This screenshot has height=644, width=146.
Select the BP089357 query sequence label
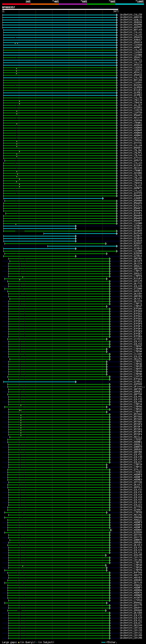(x=8, y=7)
